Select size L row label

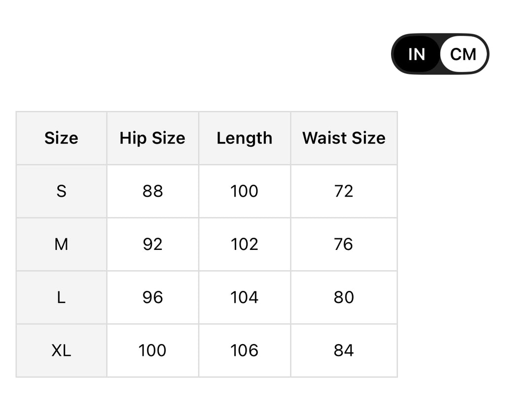click(61, 297)
